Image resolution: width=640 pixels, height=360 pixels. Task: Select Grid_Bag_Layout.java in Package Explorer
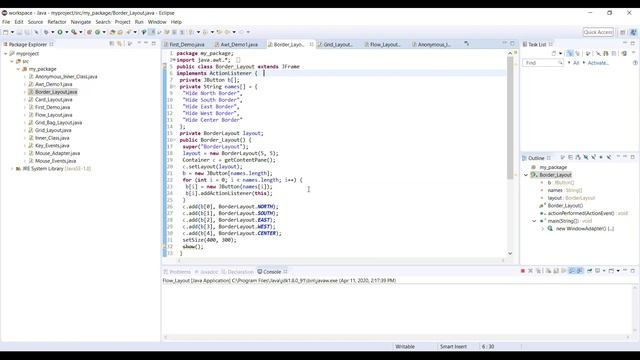point(58,122)
